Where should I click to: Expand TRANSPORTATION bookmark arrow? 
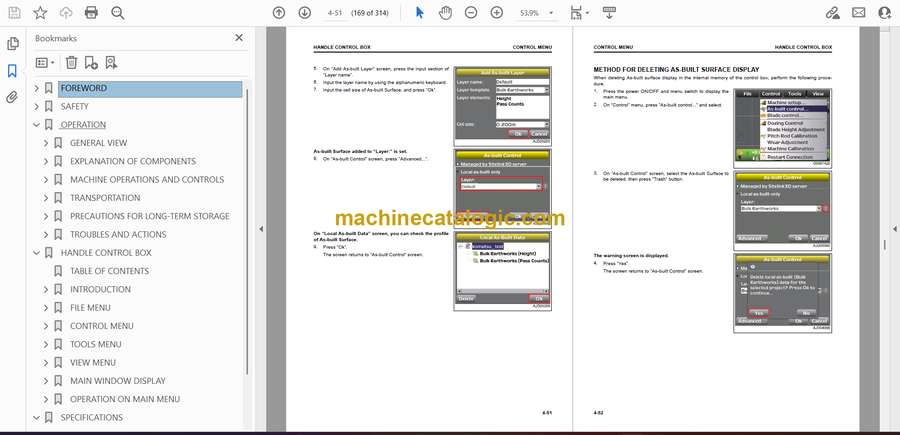pyautogui.click(x=46, y=198)
